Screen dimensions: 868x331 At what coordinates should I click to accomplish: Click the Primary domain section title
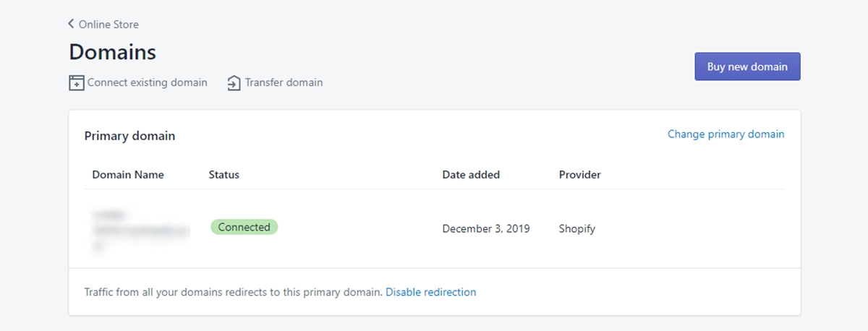[129, 135]
